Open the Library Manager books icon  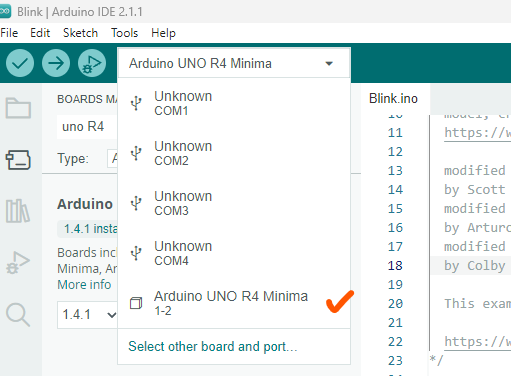18,211
